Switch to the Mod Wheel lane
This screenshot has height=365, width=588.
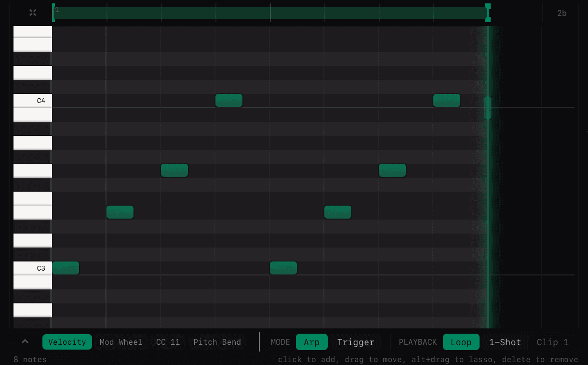(x=120, y=342)
